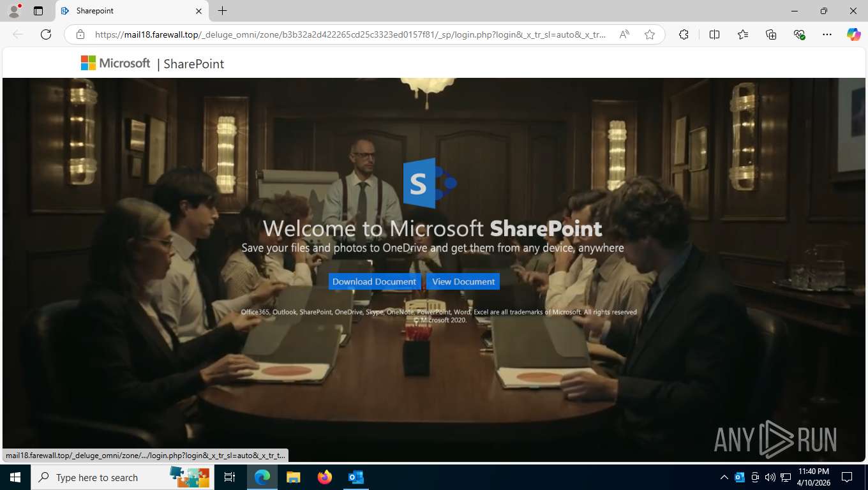Screen dimensions: 868x490
Task: Refresh the current page
Action: (x=46, y=34)
